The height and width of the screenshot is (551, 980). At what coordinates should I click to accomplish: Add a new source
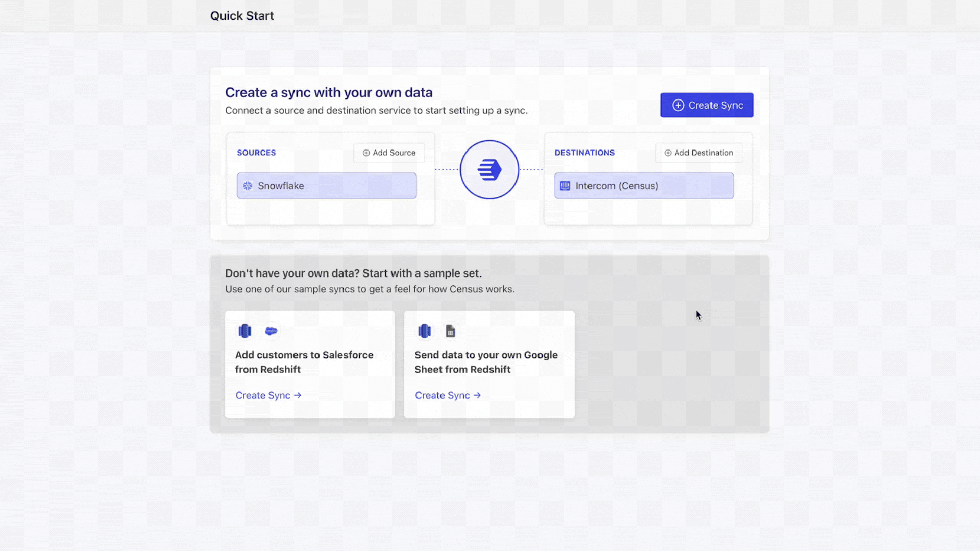388,153
